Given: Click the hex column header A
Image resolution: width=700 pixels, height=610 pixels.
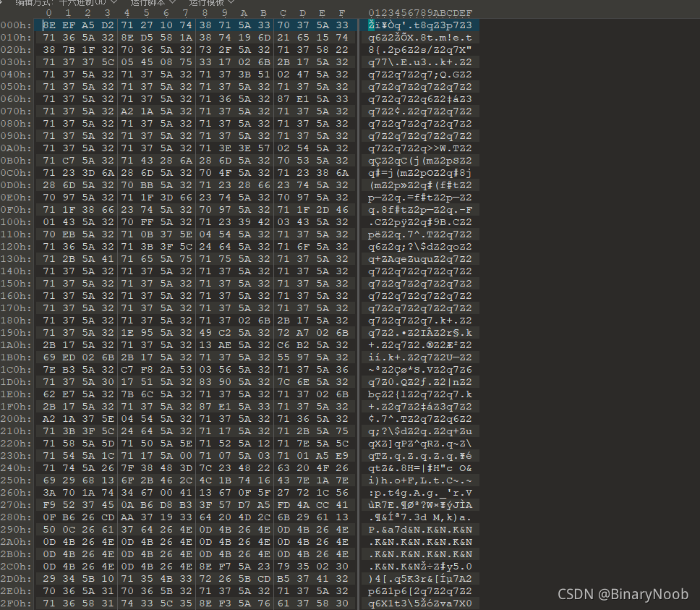Looking at the screenshot, I should (244, 13).
